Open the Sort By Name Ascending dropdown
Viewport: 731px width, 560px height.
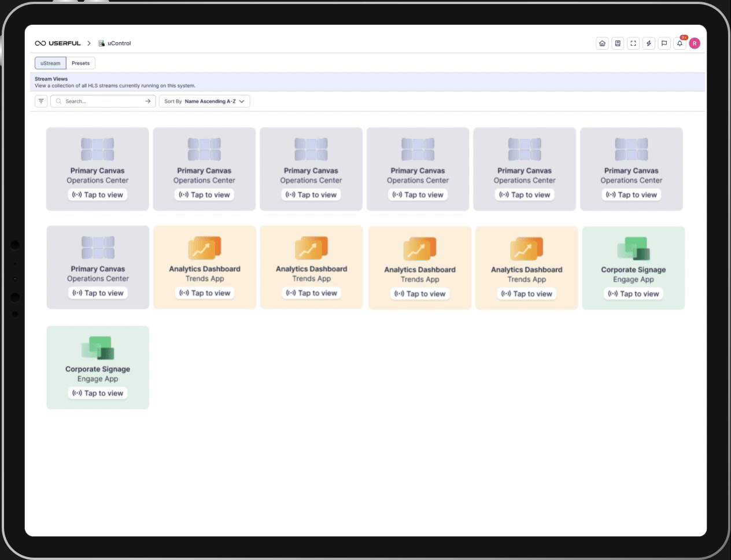205,101
